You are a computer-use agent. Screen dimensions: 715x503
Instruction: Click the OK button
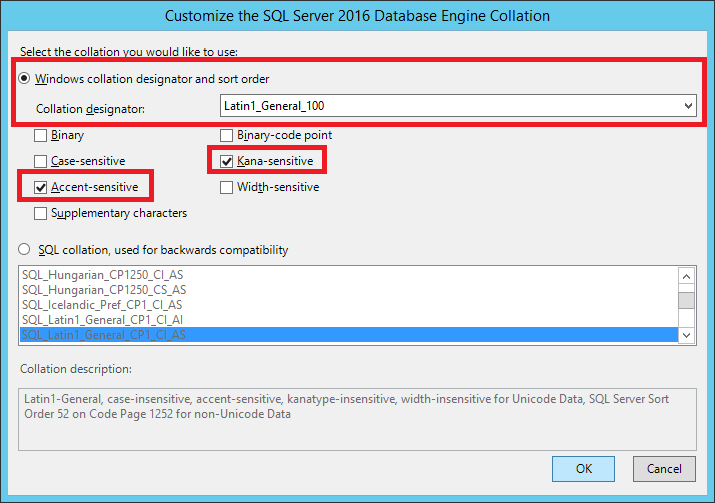tap(584, 468)
